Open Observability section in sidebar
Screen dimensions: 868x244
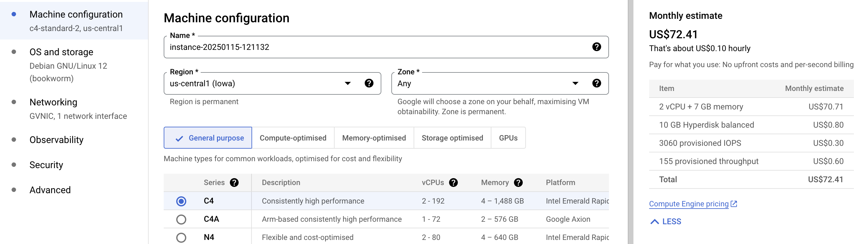tap(57, 140)
